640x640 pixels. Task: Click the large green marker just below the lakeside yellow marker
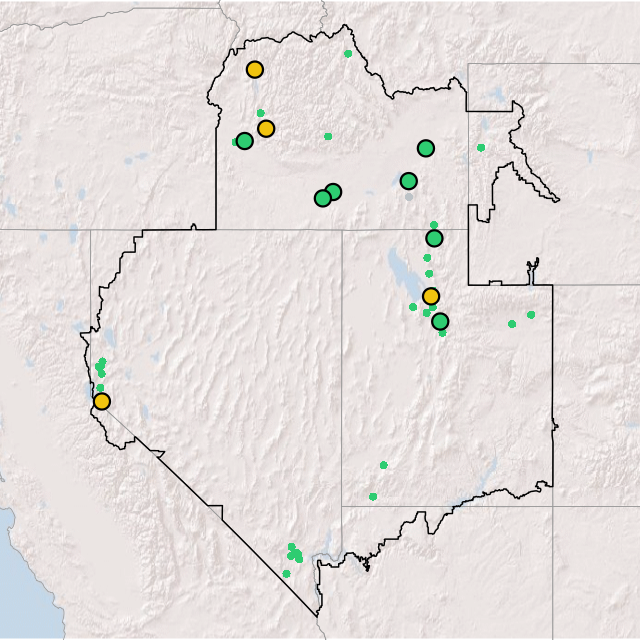(440, 321)
